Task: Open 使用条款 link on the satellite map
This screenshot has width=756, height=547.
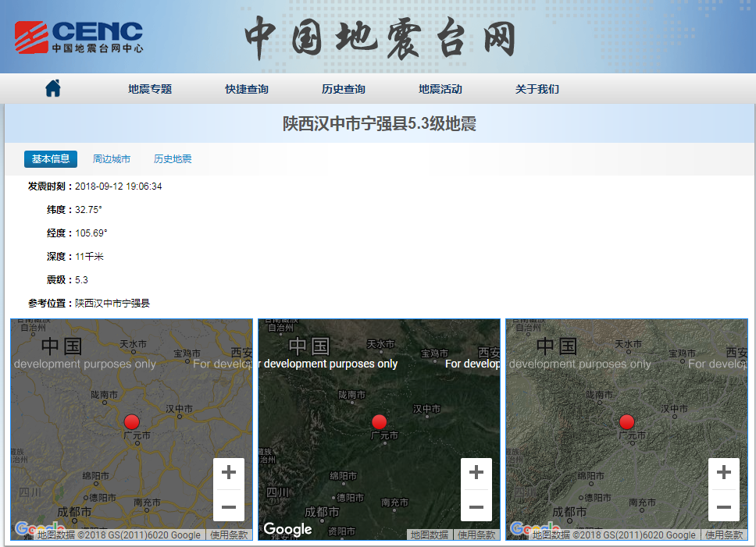Action: [477, 535]
